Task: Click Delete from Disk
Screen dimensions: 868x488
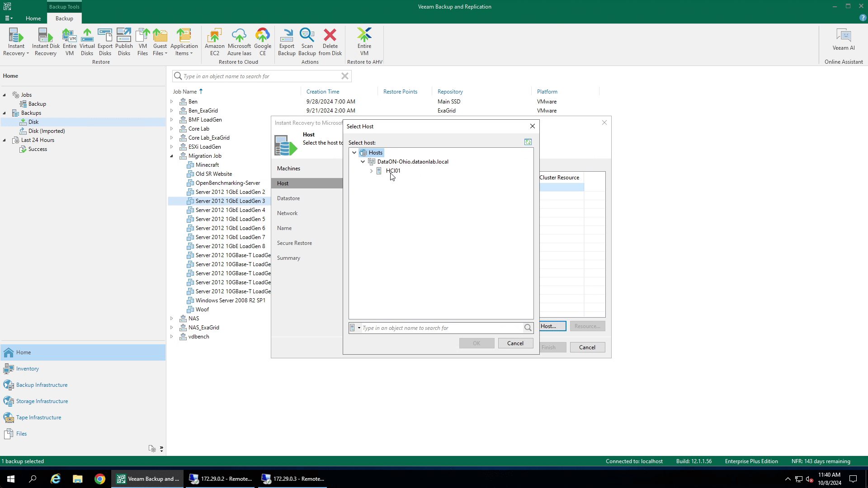Action: [x=330, y=42]
